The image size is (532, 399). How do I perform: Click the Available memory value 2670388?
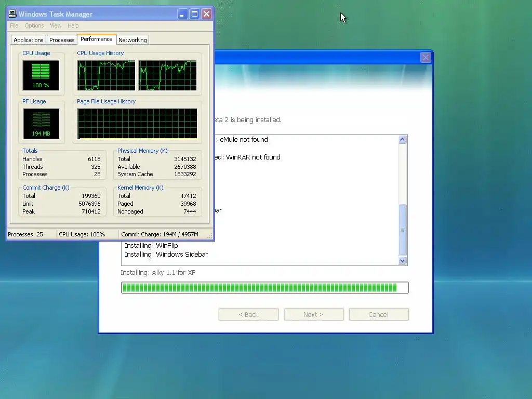(185, 167)
